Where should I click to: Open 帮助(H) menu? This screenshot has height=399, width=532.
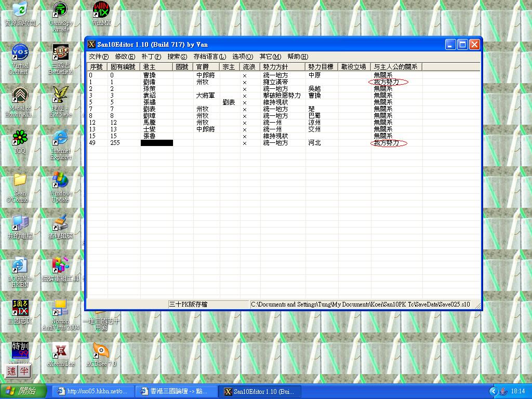[x=298, y=57]
